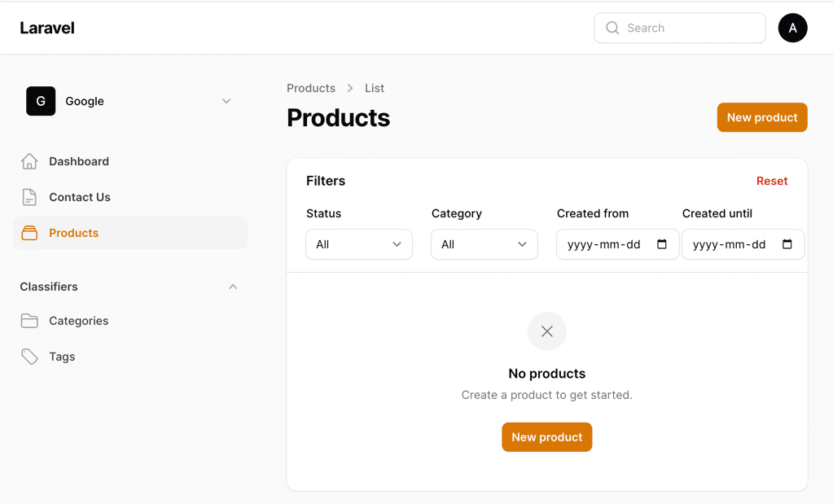Viewport: 833px width, 504px height.
Task: Open the Status filter dropdown
Action: click(x=358, y=243)
